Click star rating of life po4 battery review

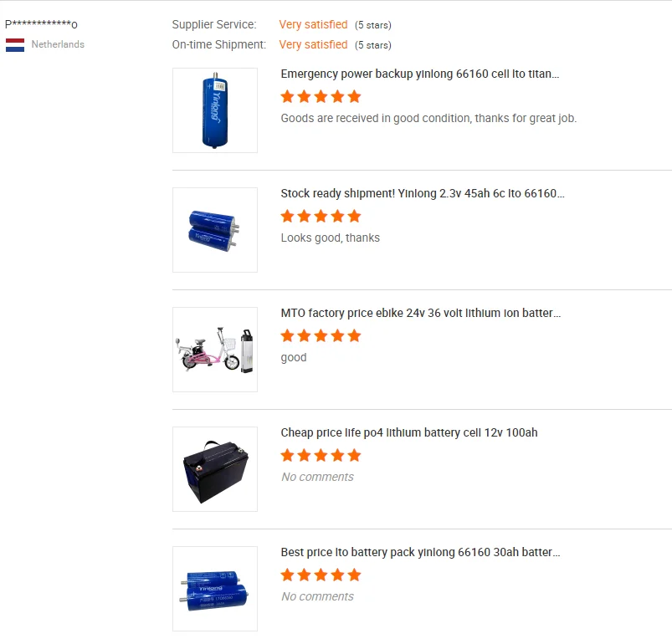coord(321,455)
